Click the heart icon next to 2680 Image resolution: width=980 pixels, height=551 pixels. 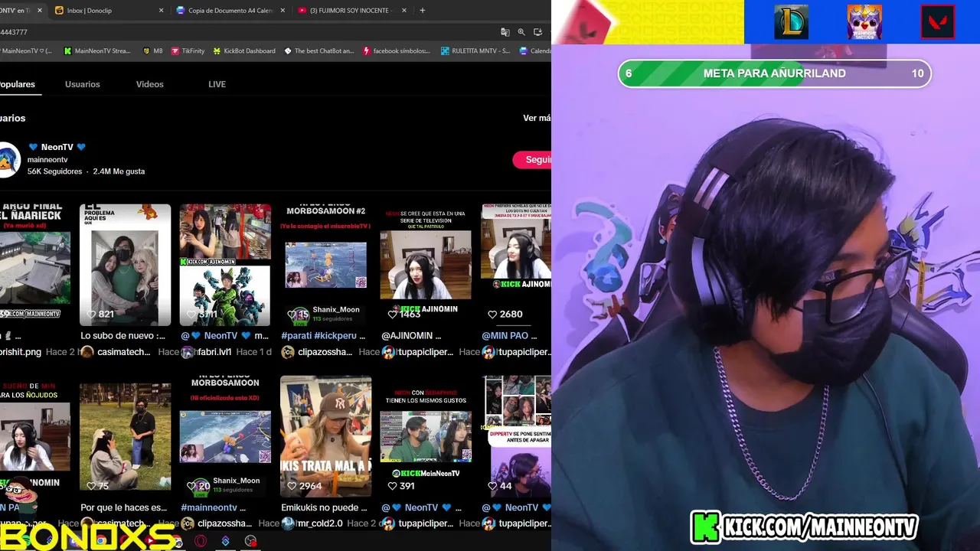(492, 315)
